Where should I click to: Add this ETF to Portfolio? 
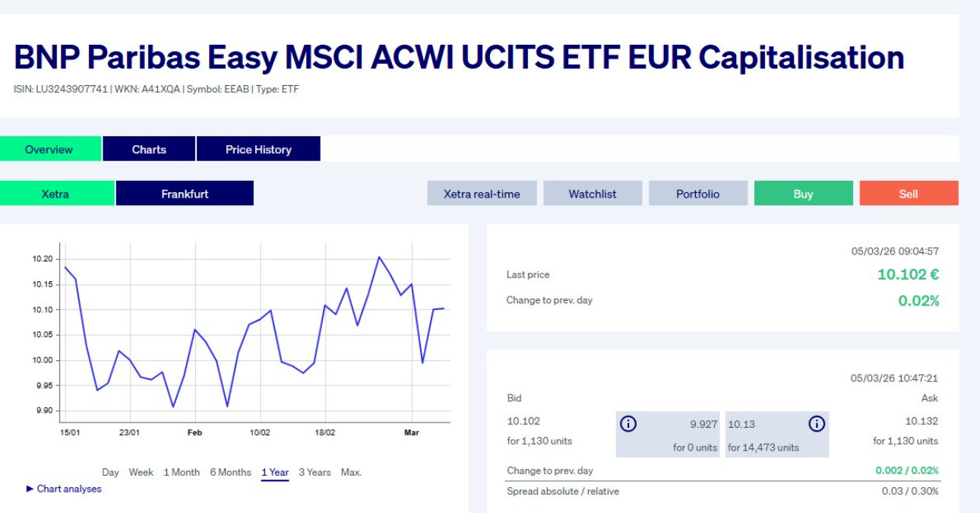coord(697,194)
